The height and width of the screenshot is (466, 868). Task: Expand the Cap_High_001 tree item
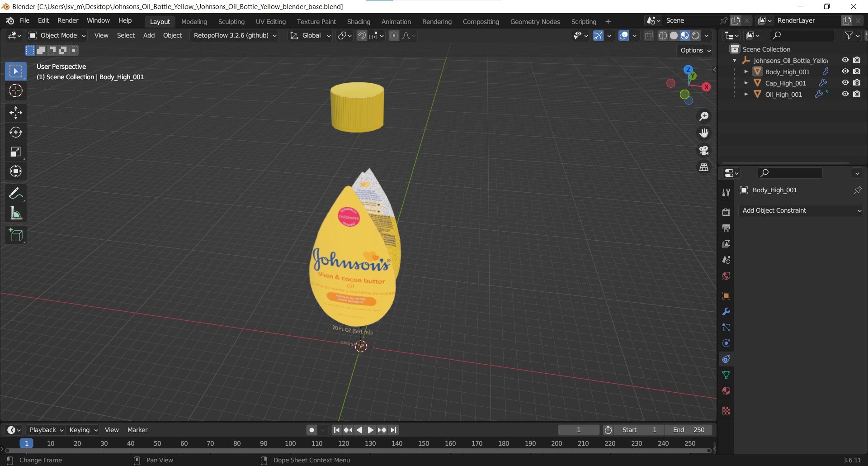coord(746,83)
